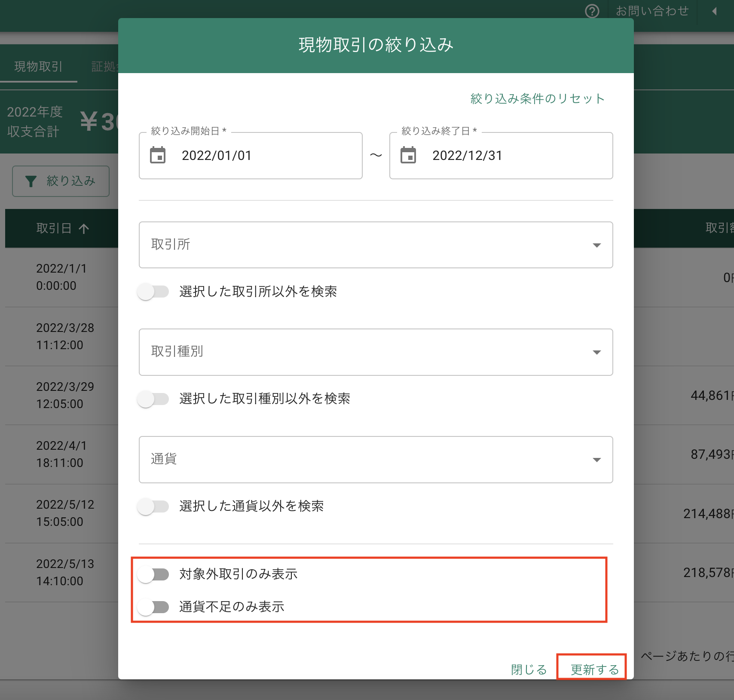734x700 pixels.
Task: Click the end date calendar icon
Action: [x=408, y=155]
